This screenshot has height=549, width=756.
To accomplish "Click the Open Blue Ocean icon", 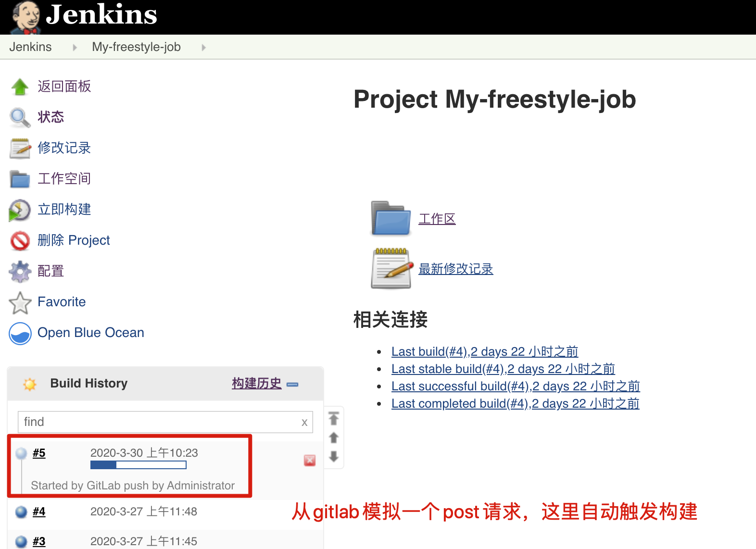I will [x=20, y=333].
